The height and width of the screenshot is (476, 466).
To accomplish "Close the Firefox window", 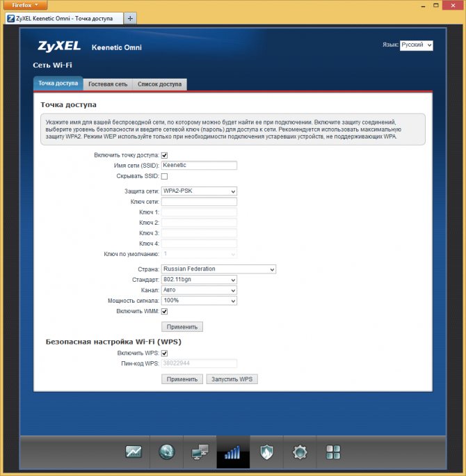I will (x=453, y=6).
